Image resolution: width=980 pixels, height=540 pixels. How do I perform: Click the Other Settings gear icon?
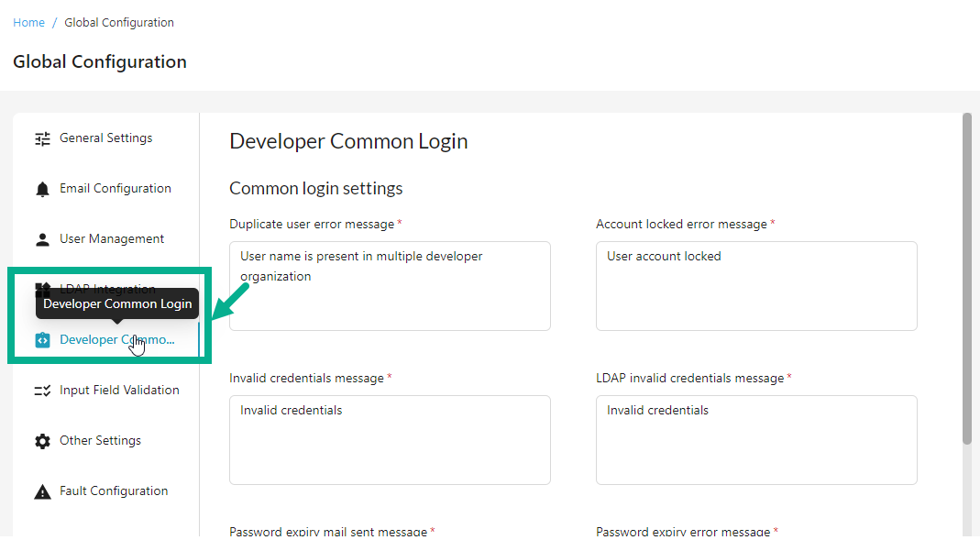point(41,440)
